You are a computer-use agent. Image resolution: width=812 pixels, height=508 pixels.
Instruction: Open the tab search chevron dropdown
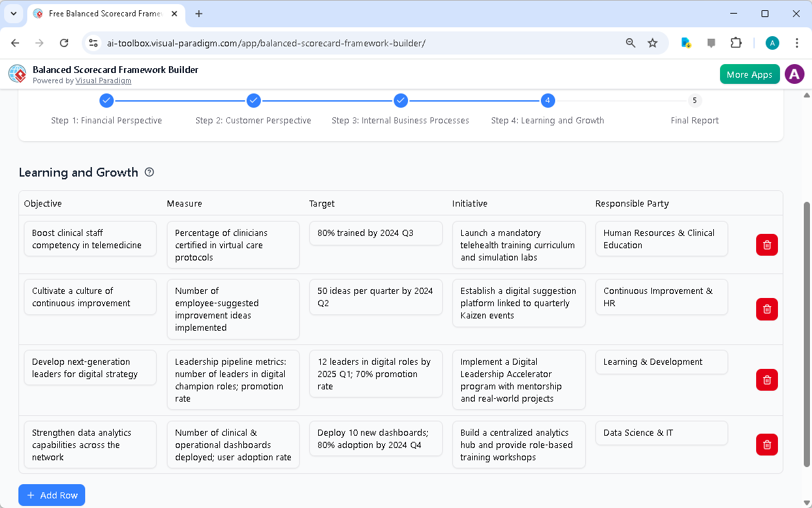13,14
